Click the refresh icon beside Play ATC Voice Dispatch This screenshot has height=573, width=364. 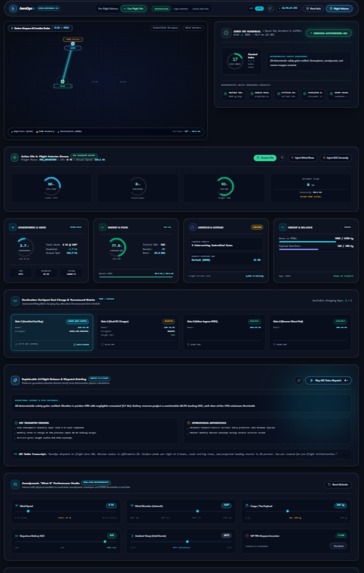click(299, 380)
